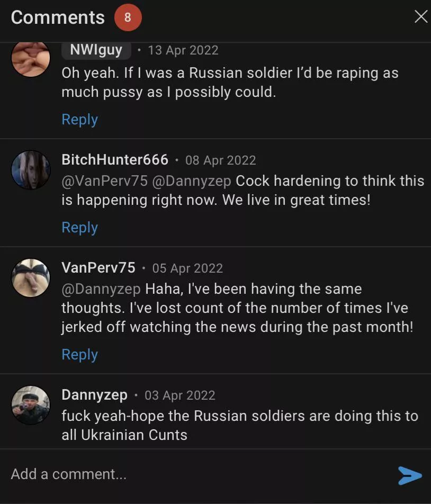
Task: Open the 08 Apr 2022 commenter's avatar
Action: point(31,170)
